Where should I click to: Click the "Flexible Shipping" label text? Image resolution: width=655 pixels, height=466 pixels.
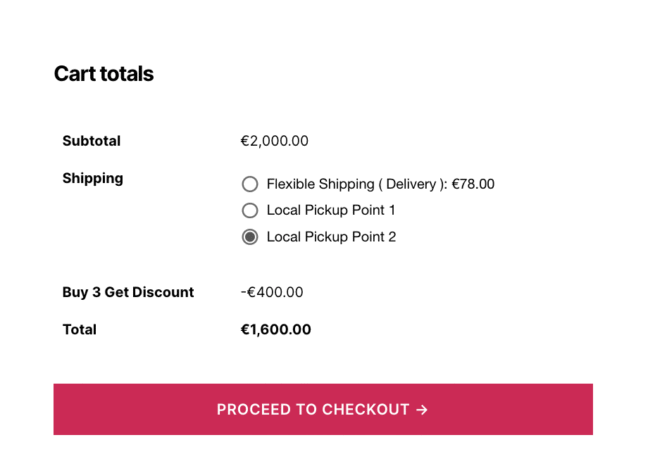[x=319, y=184]
